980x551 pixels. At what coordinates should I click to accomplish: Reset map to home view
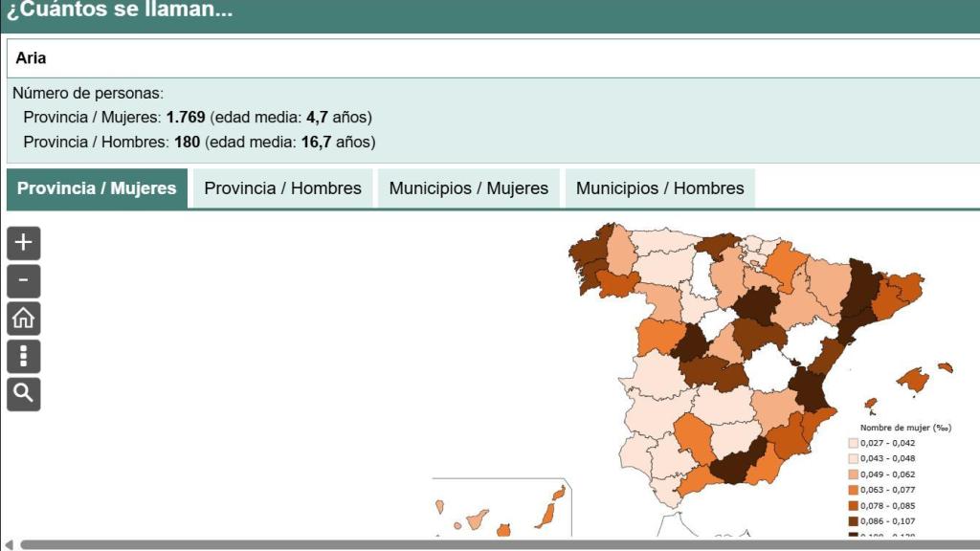click(24, 319)
